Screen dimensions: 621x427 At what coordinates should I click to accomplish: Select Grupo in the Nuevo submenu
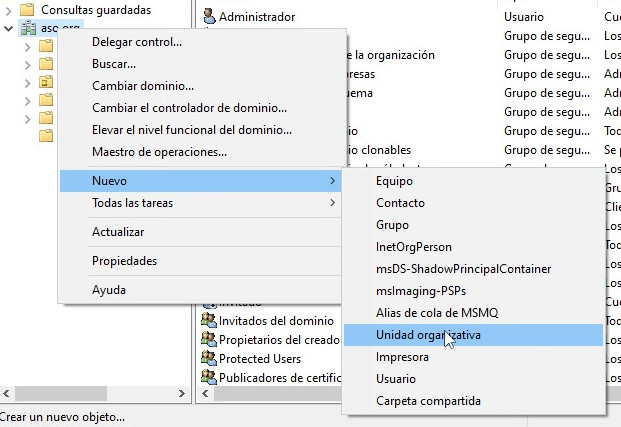[392, 225]
